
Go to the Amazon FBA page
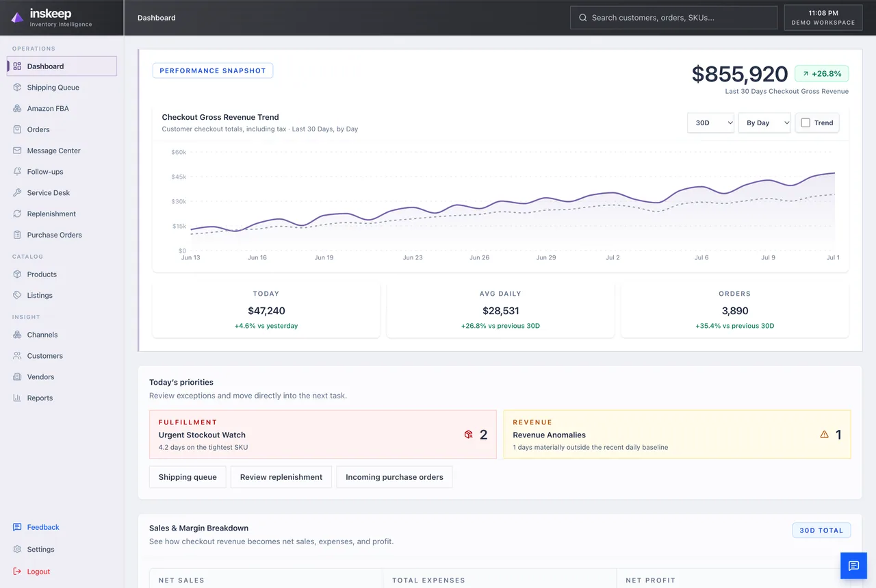tap(62, 108)
